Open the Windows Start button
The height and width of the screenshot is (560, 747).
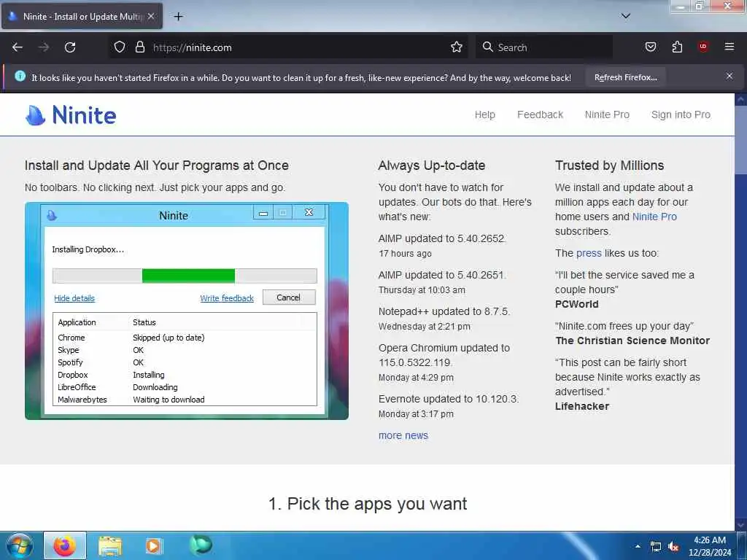(x=20, y=545)
